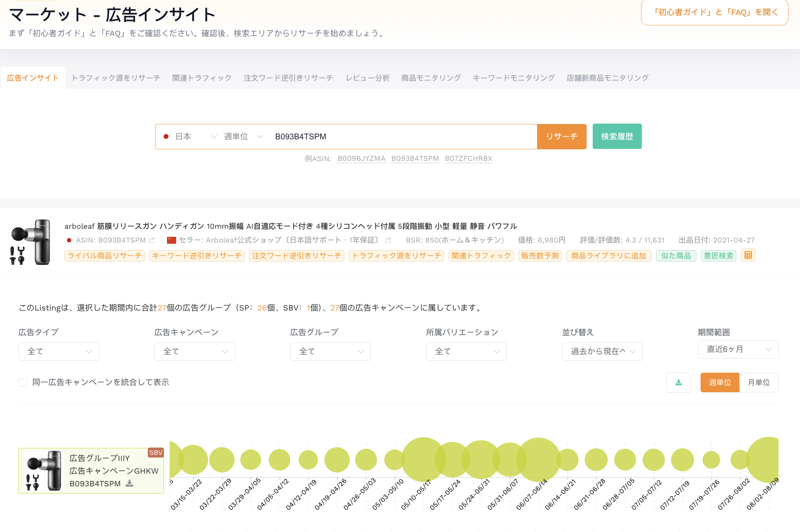
Task: Click green 似た商品 tag
Action: pyautogui.click(x=676, y=256)
